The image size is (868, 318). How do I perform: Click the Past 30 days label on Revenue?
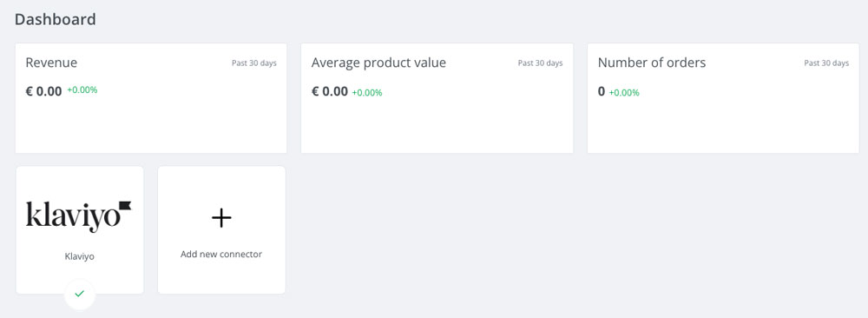(x=254, y=63)
